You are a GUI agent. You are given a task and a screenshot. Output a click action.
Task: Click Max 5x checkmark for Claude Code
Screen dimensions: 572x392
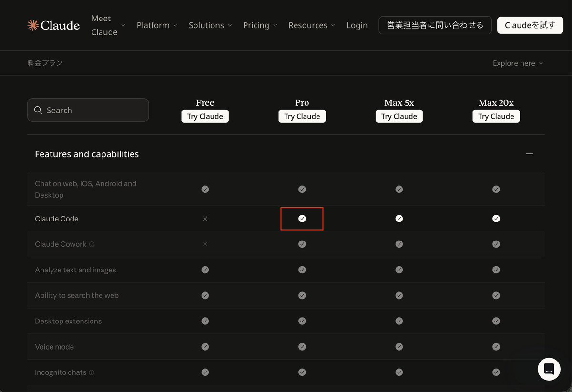(399, 219)
